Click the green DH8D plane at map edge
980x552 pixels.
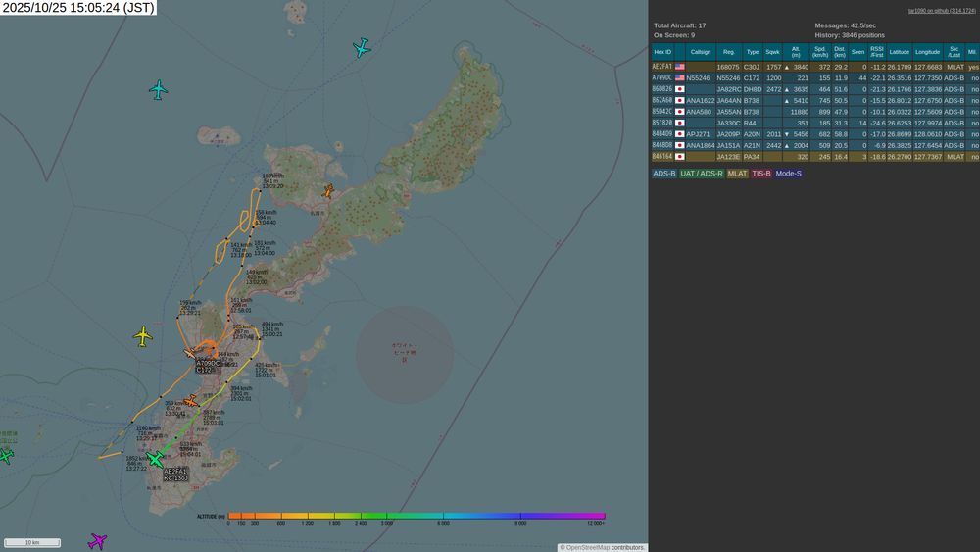pyautogui.click(x=5, y=456)
